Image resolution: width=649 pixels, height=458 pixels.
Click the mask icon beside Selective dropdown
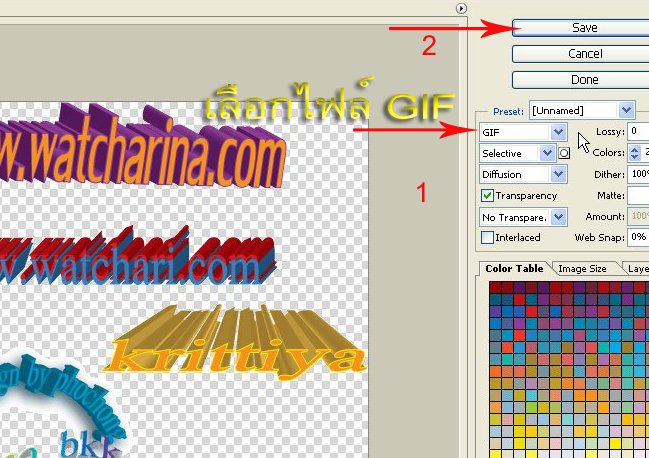point(564,153)
